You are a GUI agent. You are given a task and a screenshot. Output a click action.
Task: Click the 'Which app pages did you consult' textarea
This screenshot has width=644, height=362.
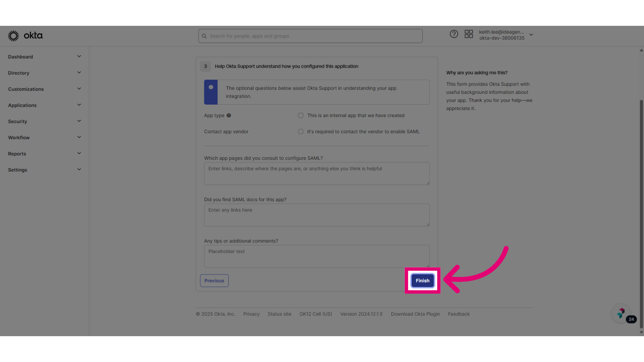(317, 174)
